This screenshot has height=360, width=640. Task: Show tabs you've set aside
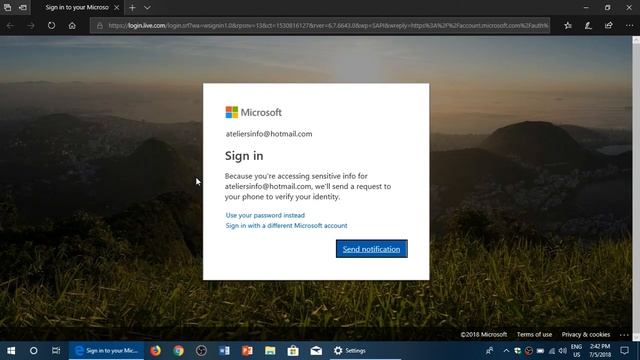[7, 7]
